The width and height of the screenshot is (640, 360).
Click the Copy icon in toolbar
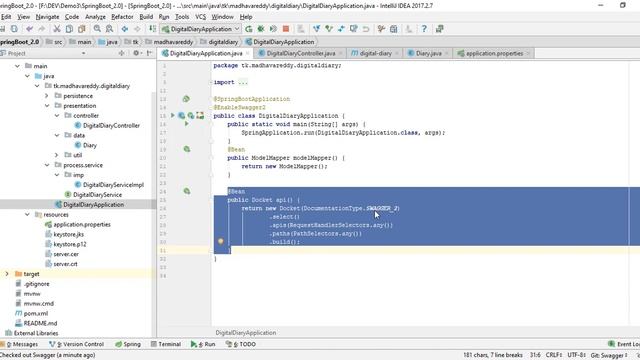pyautogui.click(x=69, y=29)
